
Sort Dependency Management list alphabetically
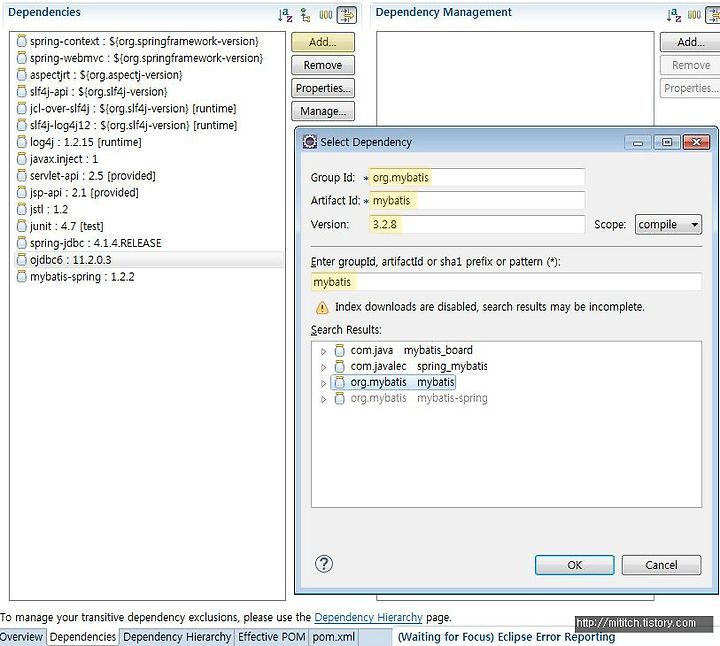point(673,15)
